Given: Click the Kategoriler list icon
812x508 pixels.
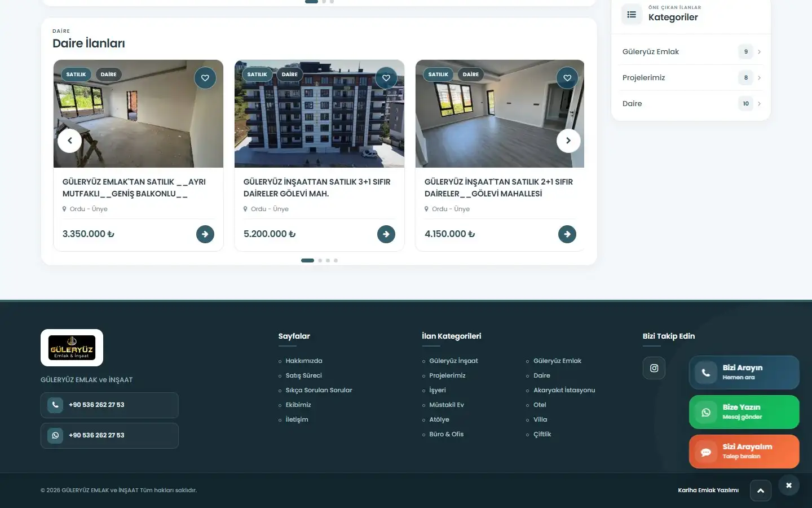Looking at the screenshot, I should coord(632,14).
